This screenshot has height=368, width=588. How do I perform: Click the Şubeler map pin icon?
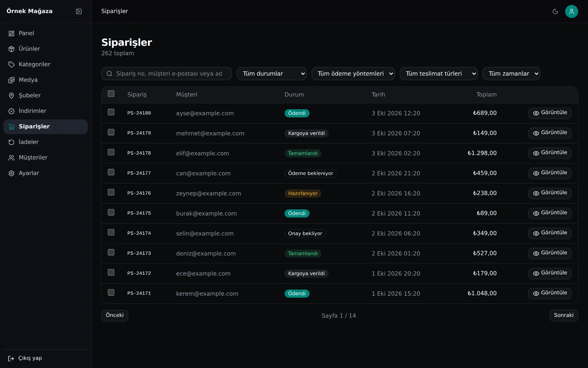pyautogui.click(x=11, y=96)
